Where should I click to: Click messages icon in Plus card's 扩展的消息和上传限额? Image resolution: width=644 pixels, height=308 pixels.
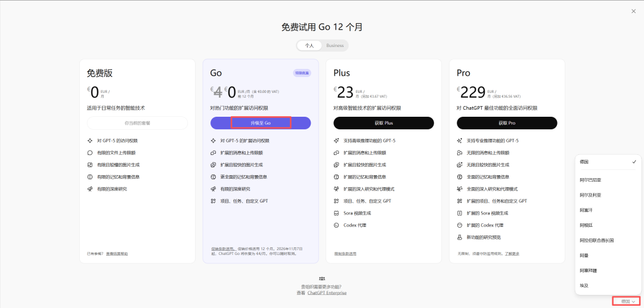pyautogui.click(x=336, y=153)
